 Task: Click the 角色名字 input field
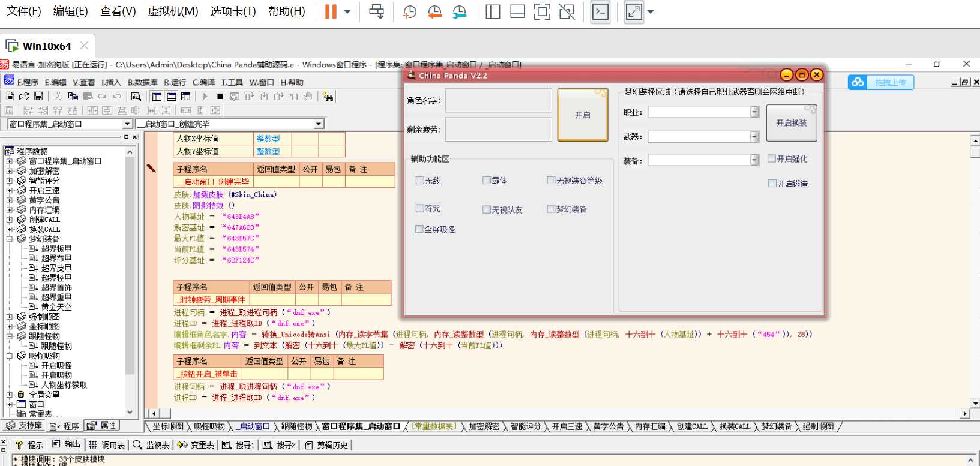pos(498,100)
